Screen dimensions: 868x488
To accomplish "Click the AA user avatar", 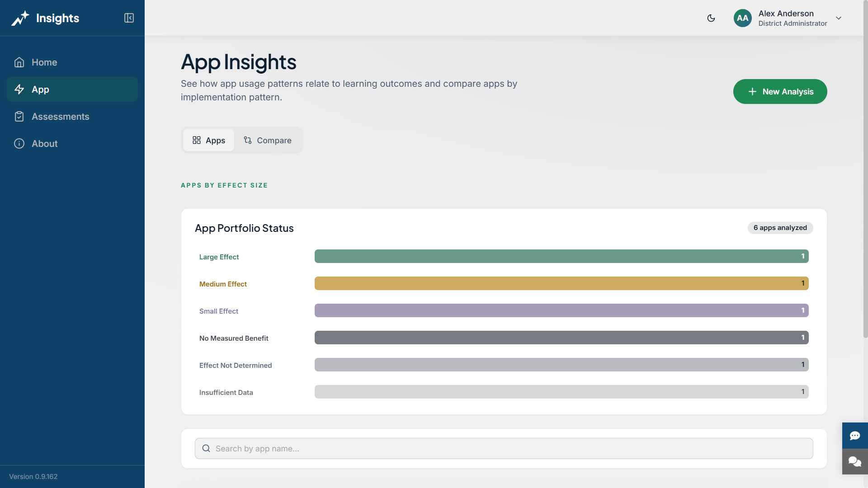I will tap(742, 18).
